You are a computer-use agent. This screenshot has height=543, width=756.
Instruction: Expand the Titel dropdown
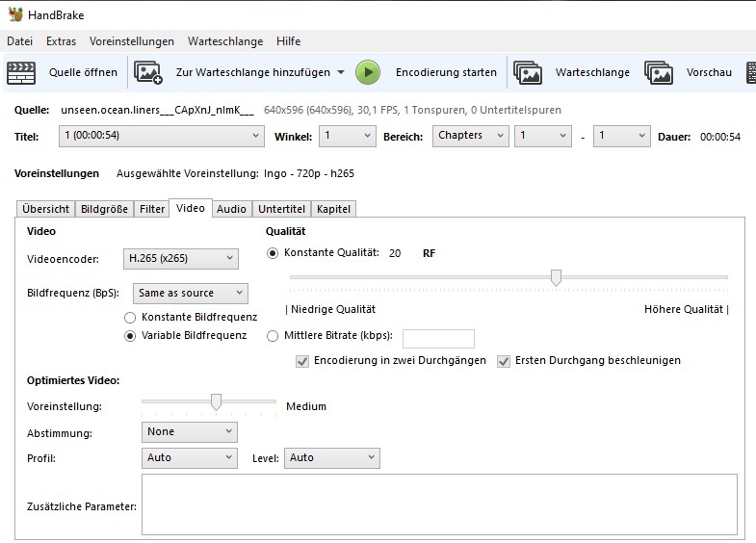(162, 136)
